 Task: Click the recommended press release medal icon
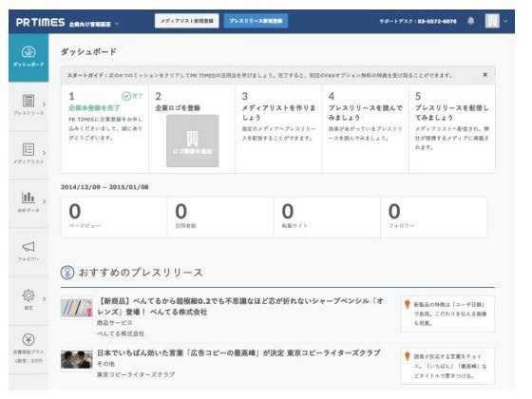(67, 273)
